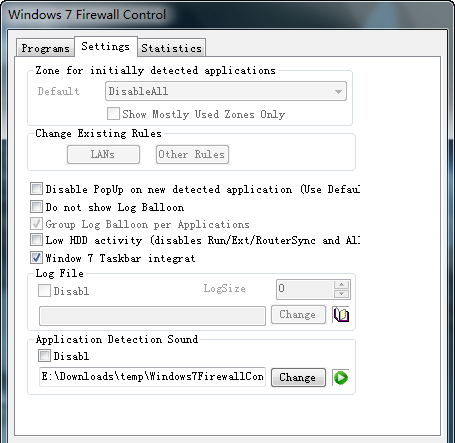Screen dimensions: 455x443
Task: Open the log file book icon
Action: [x=341, y=314]
